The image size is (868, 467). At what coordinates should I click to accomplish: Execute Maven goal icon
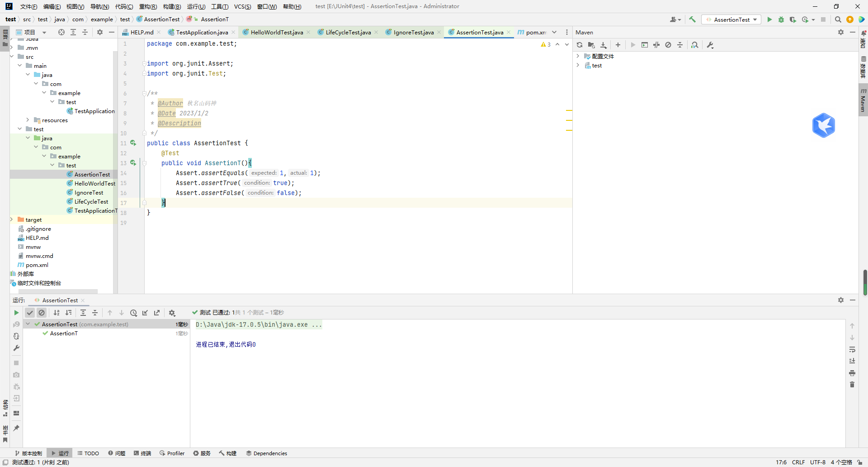click(x=645, y=45)
